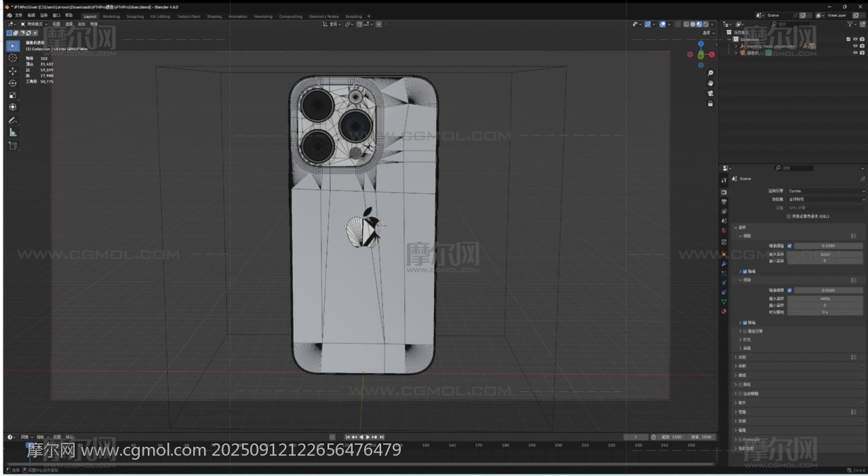
Task: Select the Cursor tool
Action: 12,58
